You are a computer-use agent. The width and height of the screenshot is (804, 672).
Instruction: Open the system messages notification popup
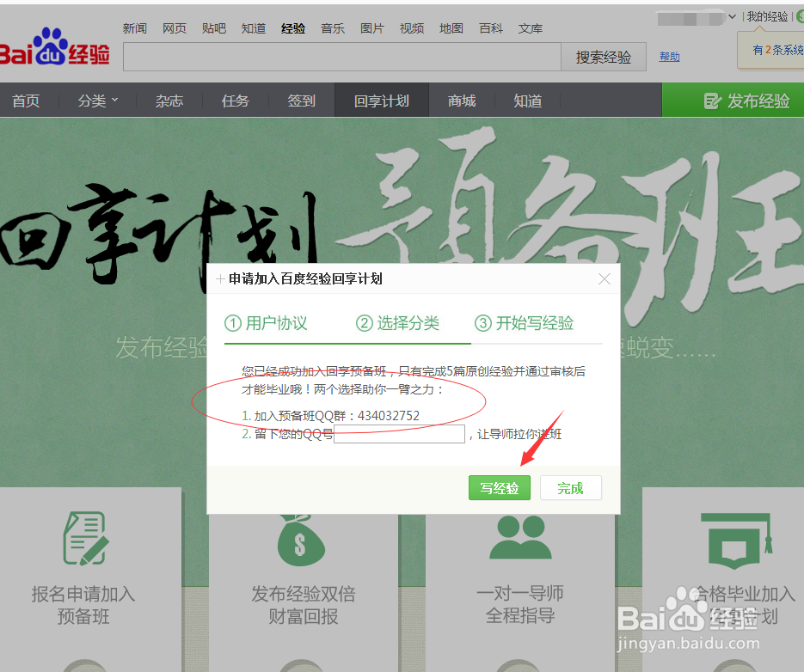[x=770, y=50]
